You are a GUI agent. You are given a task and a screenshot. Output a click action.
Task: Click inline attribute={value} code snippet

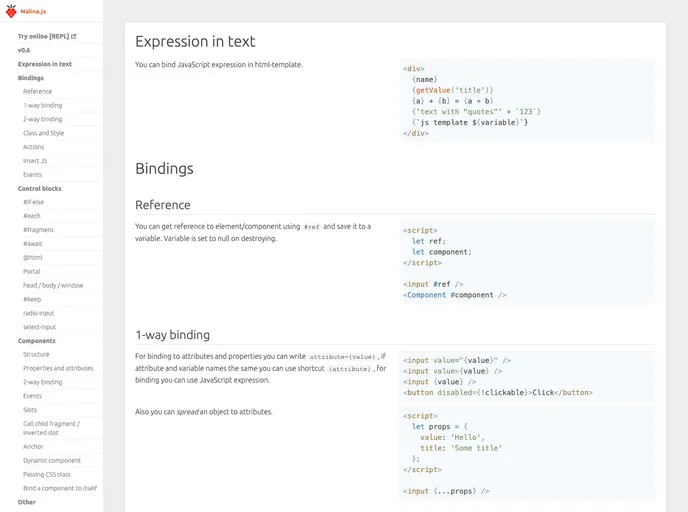click(x=342, y=357)
